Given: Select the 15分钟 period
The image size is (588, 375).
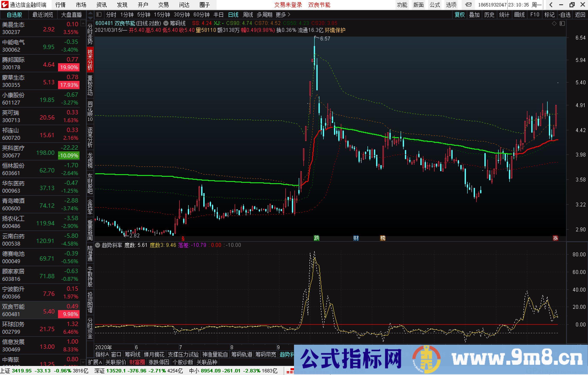Looking at the screenshot, I should coord(162,15).
